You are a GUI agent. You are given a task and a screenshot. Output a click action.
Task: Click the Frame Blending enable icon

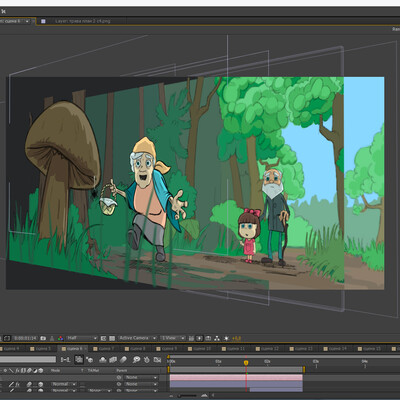point(113,360)
